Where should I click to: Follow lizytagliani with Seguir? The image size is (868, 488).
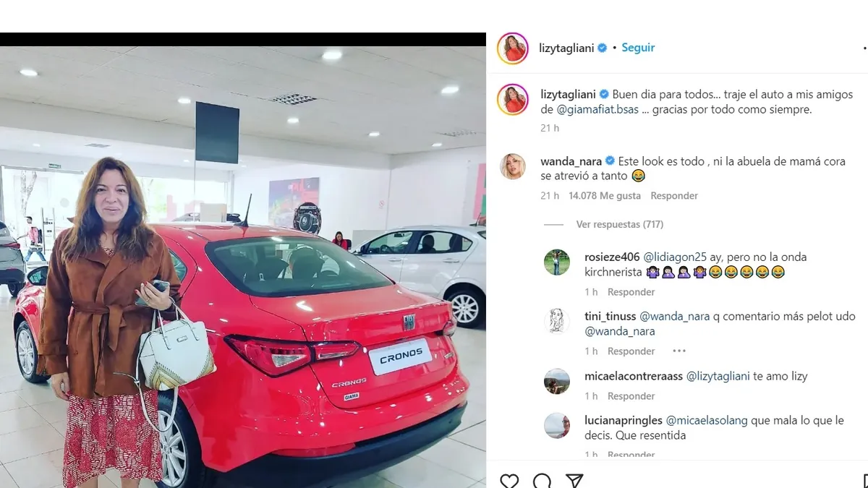(x=638, y=48)
